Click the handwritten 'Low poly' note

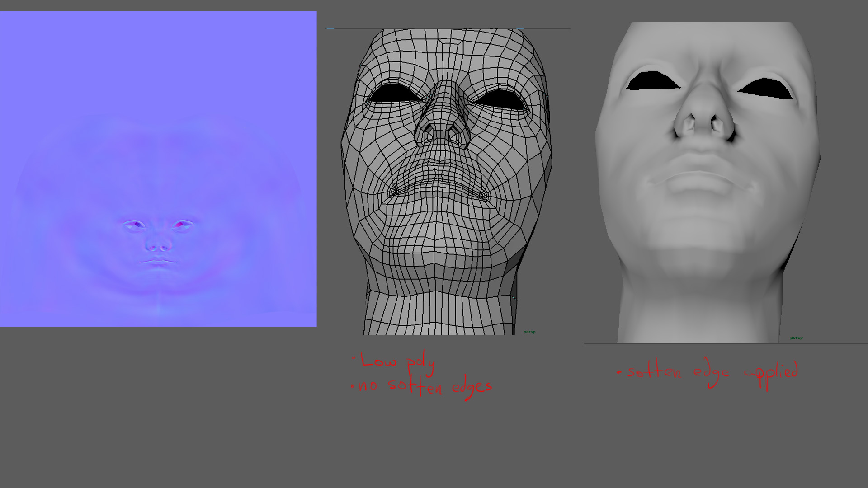click(x=393, y=363)
